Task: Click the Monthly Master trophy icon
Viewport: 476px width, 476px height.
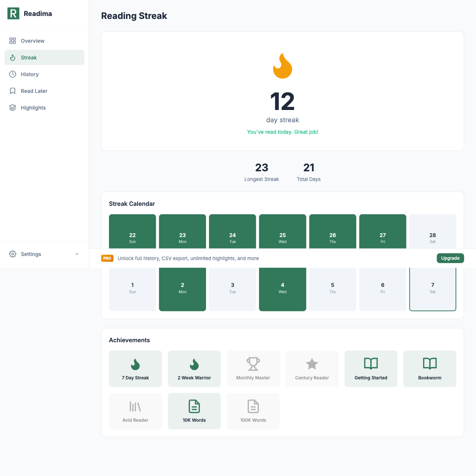Action: [x=253, y=364]
